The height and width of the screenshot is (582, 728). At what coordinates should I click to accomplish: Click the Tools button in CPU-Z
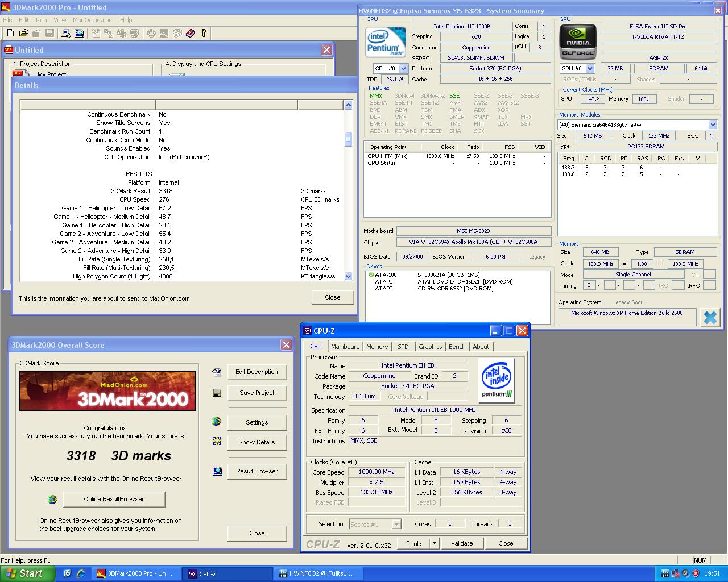(413, 543)
